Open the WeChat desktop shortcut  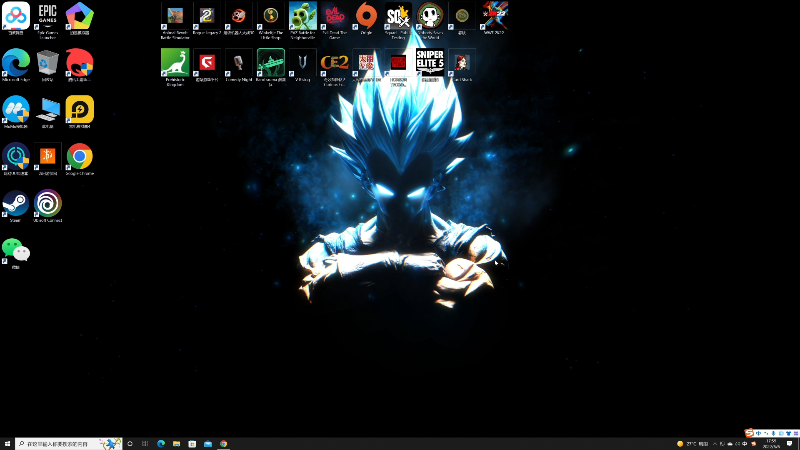coord(16,253)
